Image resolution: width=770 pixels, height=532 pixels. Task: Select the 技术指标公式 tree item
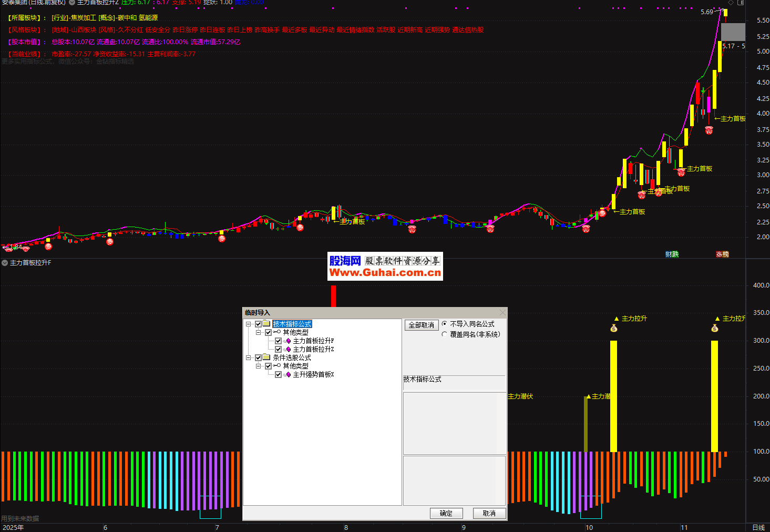(x=292, y=324)
